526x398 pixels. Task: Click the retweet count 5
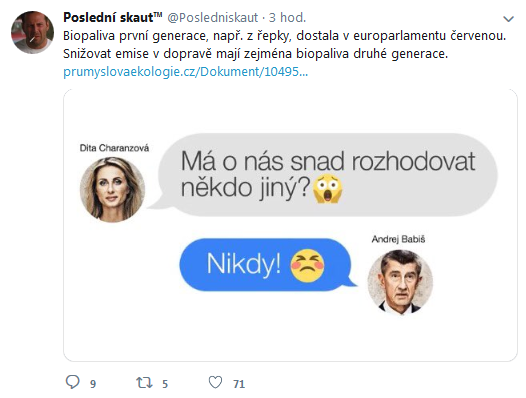pos(165,384)
